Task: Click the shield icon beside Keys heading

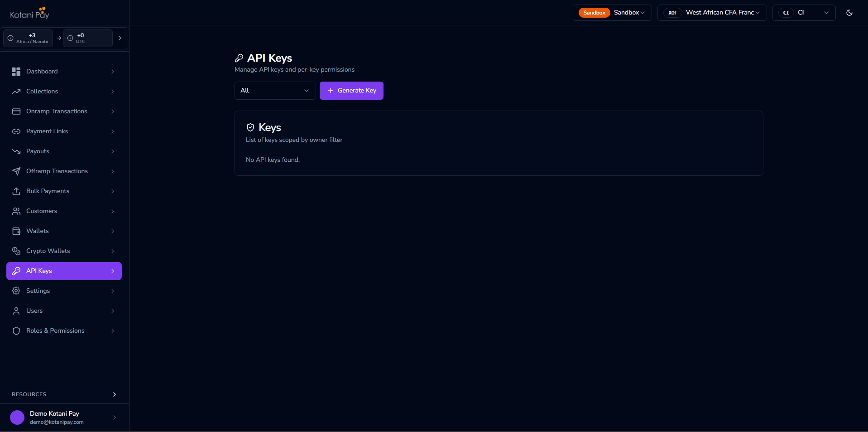Action: pos(250,127)
